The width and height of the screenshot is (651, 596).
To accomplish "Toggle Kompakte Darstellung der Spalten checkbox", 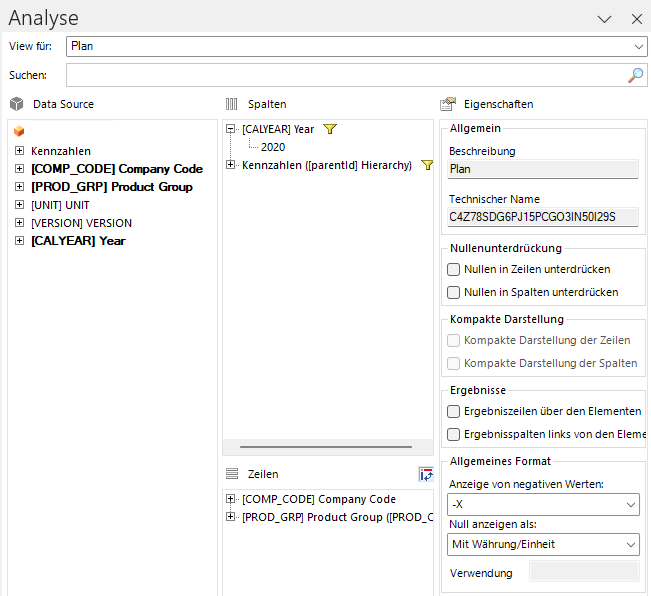I will pos(453,364).
